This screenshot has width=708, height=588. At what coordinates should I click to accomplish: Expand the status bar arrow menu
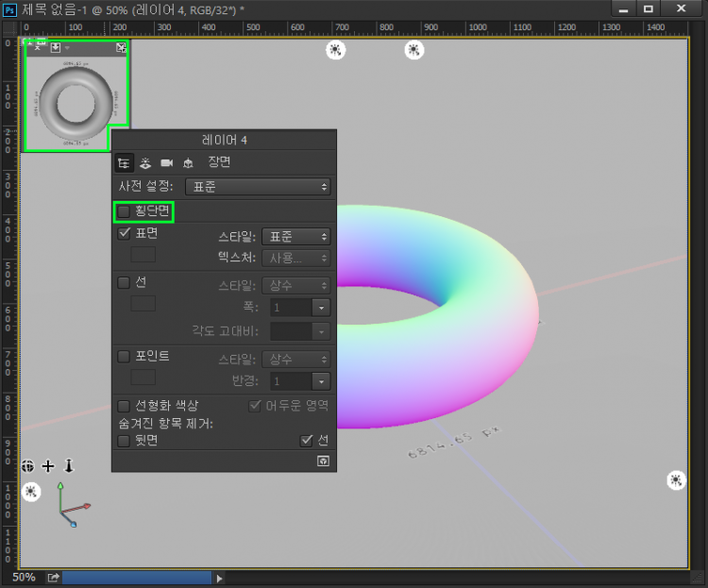click(x=220, y=578)
